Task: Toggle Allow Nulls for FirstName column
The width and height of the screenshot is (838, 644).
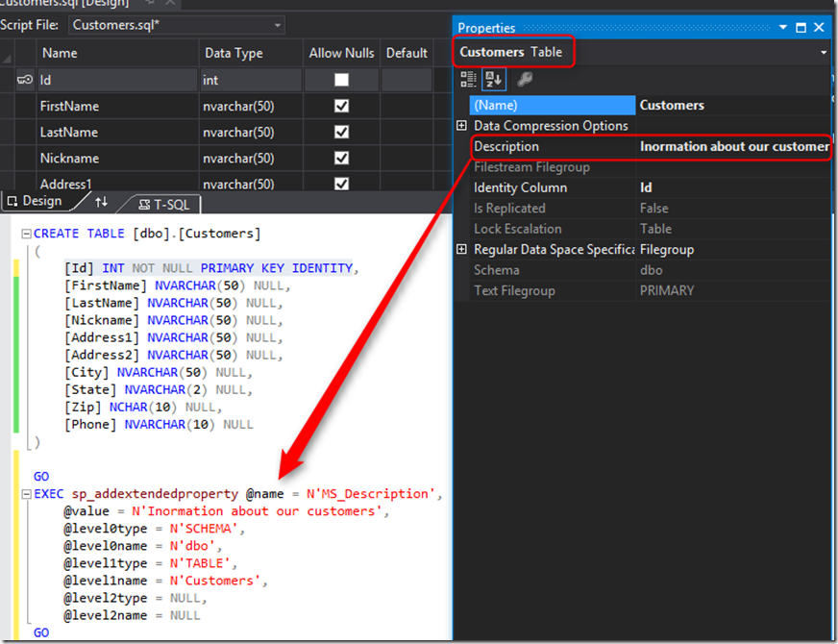Action: [341, 106]
